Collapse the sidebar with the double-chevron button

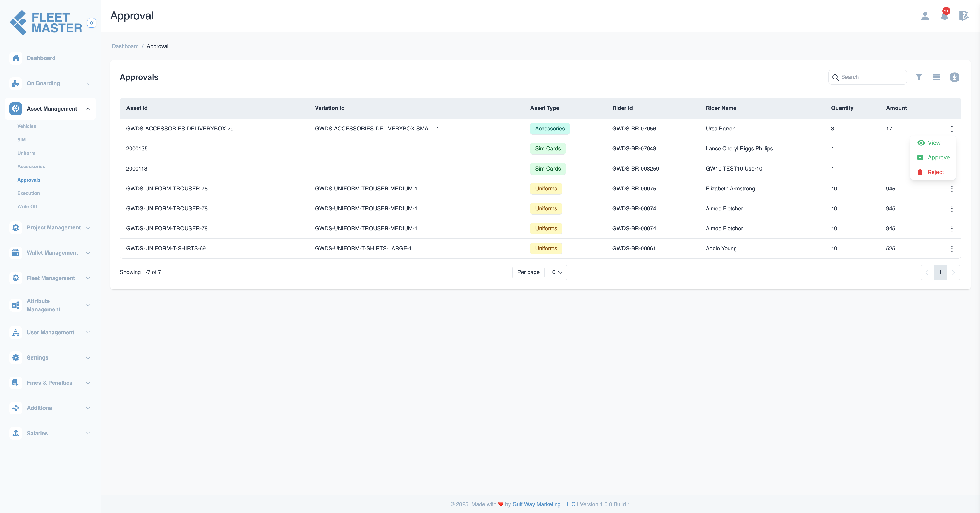(91, 23)
